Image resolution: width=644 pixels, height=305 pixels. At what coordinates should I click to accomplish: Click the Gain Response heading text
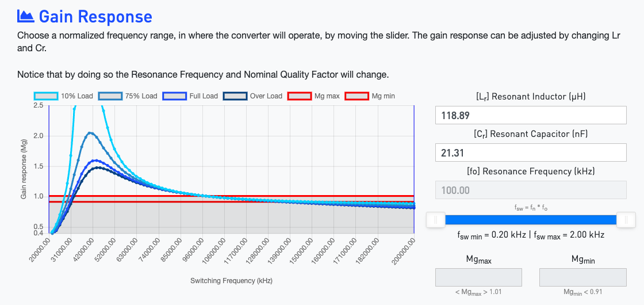pyautogui.click(x=95, y=16)
